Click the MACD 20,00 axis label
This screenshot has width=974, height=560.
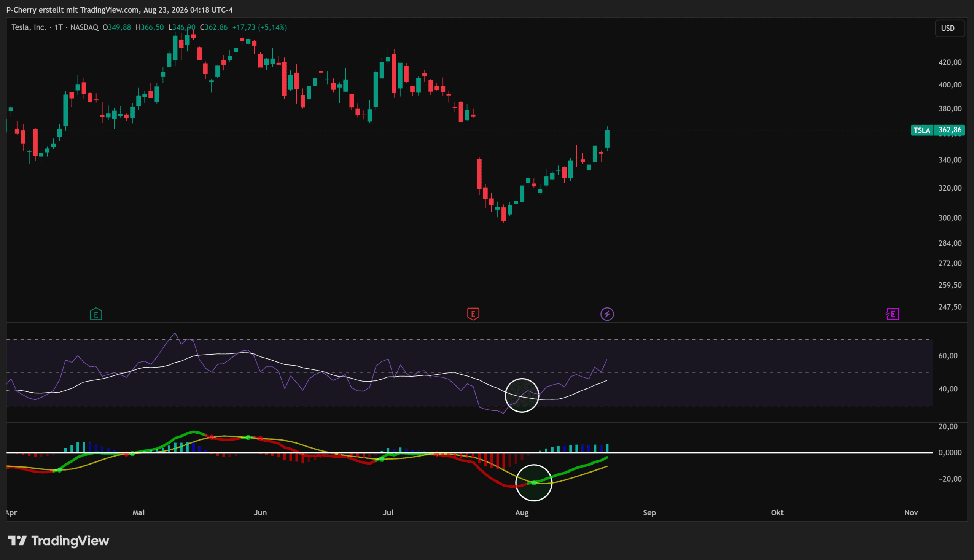click(x=948, y=426)
